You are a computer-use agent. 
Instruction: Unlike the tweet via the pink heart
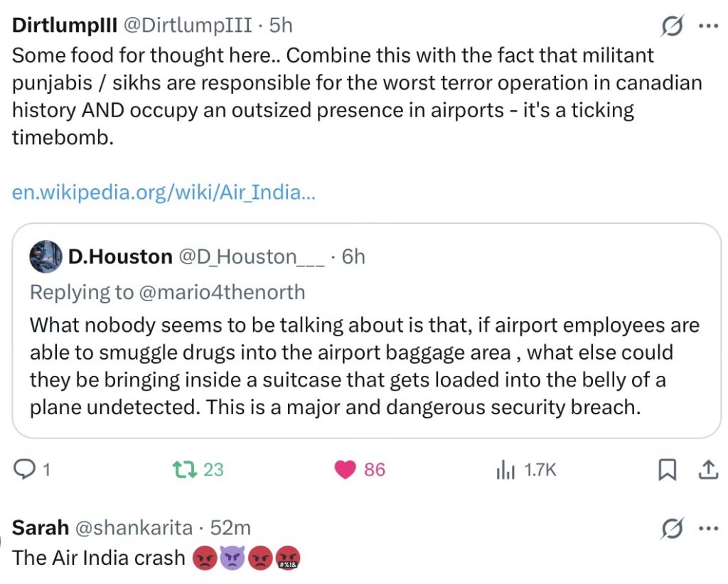coord(345,470)
